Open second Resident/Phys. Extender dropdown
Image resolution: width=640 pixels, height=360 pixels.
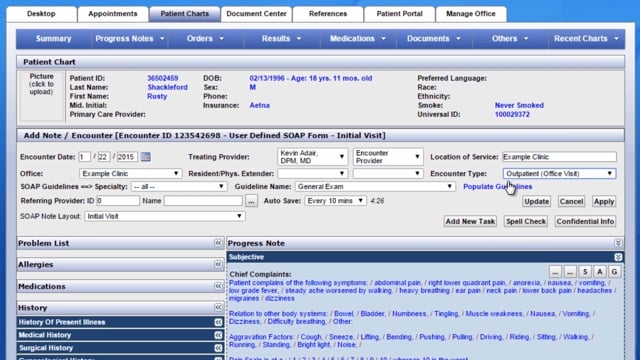pyautogui.click(x=388, y=173)
